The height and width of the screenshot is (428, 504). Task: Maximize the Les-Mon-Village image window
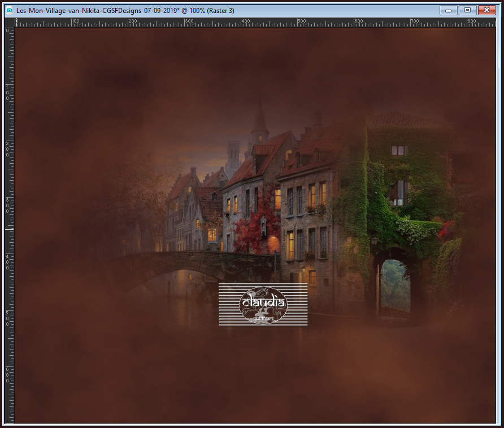pyautogui.click(x=467, y=10)
